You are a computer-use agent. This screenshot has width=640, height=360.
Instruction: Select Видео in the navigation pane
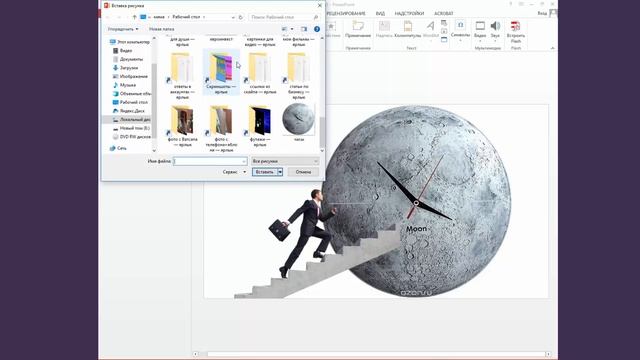pyautogui.click(x=122, y=51)
